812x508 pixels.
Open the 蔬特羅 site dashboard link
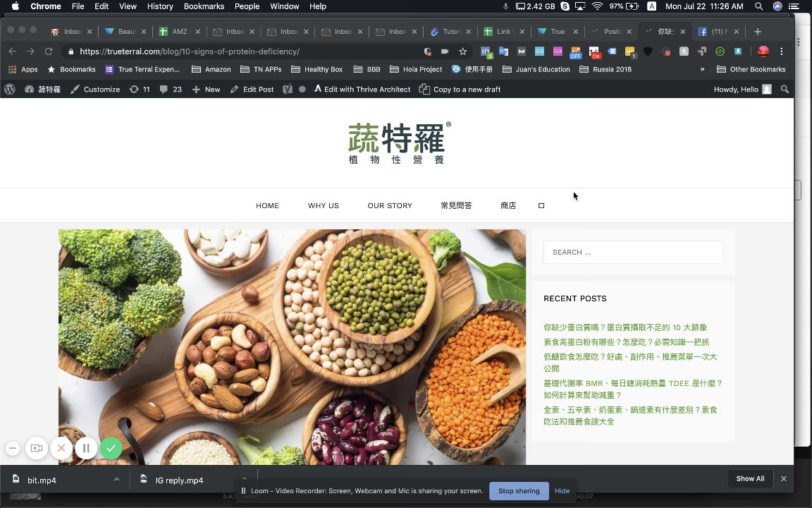[x=42, y=89]
